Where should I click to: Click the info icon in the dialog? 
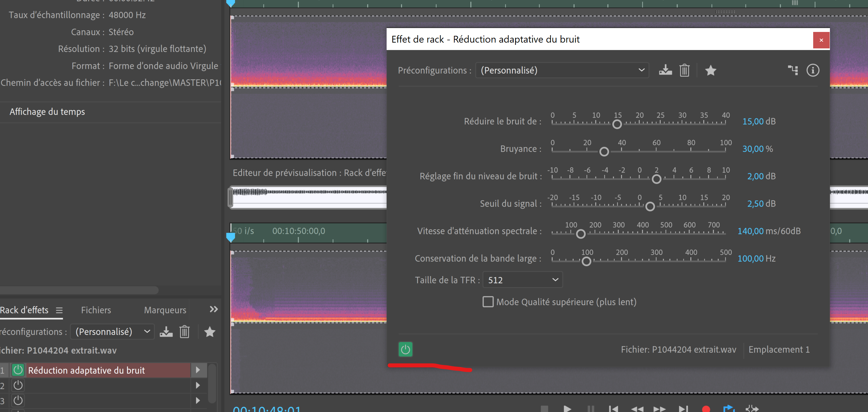coord(813,70)
